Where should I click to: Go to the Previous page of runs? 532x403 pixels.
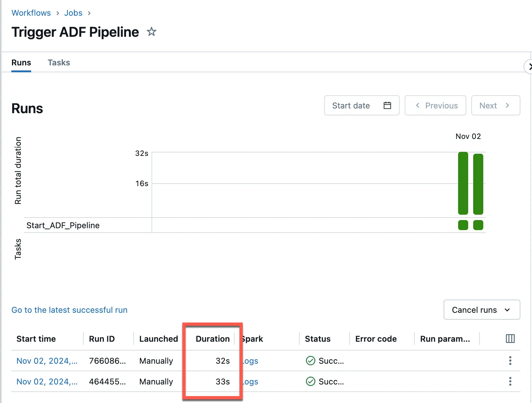435,105
